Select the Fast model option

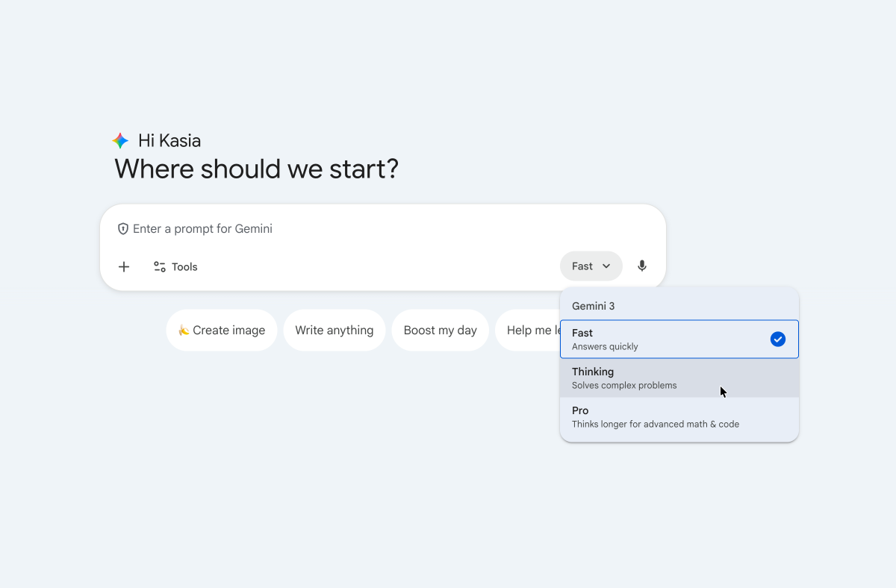(679, 340)
